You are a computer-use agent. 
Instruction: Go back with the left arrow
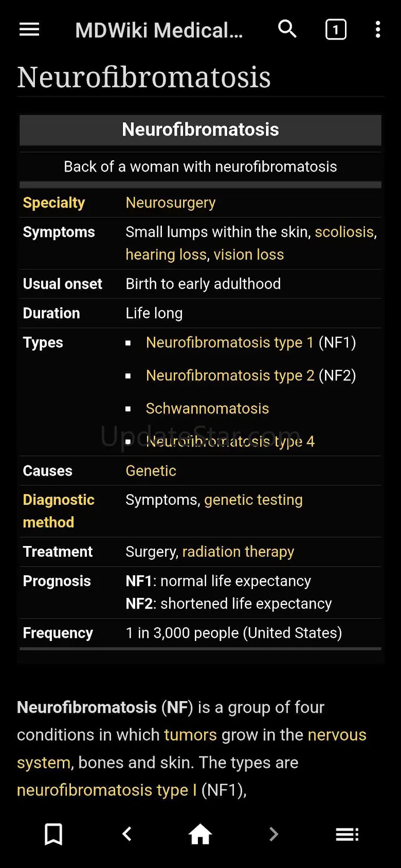coord(127,834)
